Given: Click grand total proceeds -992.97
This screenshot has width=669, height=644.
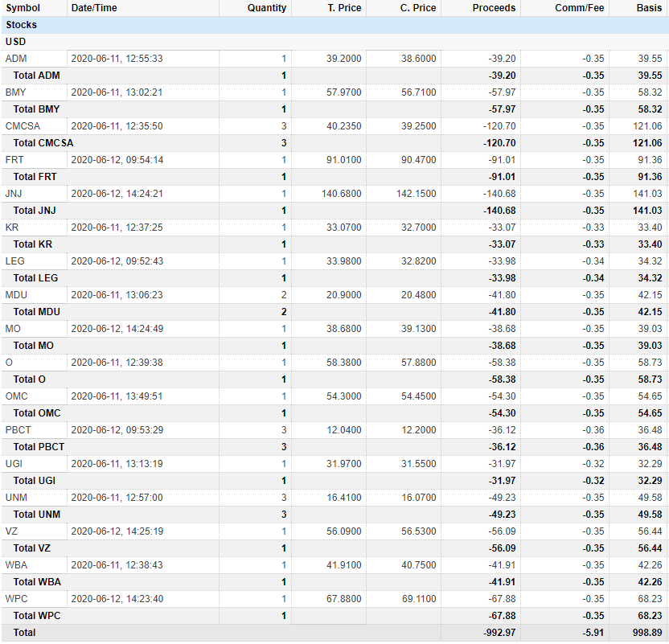Looking at the screenshot, I should coord(499,633).
